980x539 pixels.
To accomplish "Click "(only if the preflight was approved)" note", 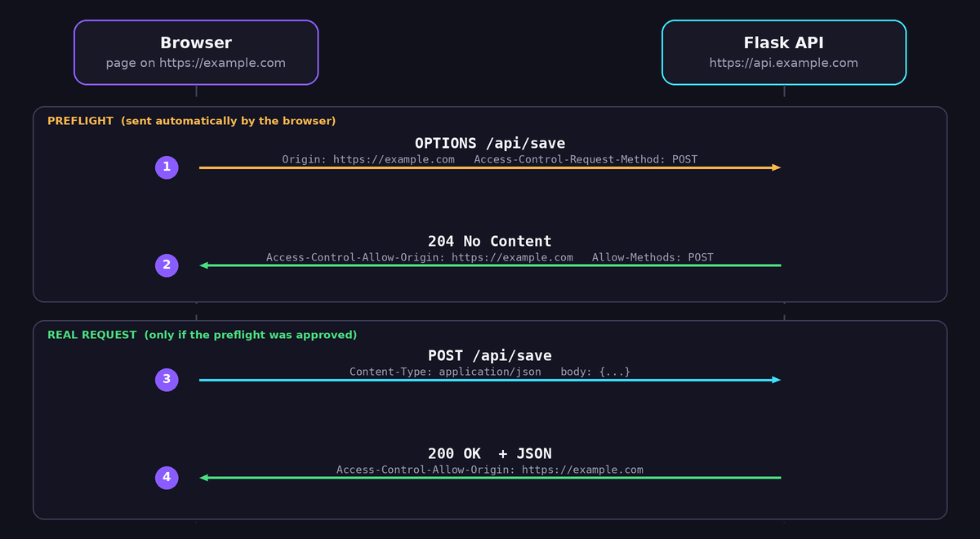I will point(251,335).
